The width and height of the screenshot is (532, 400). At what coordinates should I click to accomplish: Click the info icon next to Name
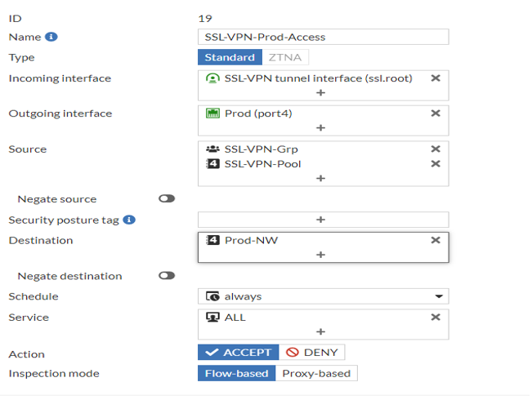(51, 37)
